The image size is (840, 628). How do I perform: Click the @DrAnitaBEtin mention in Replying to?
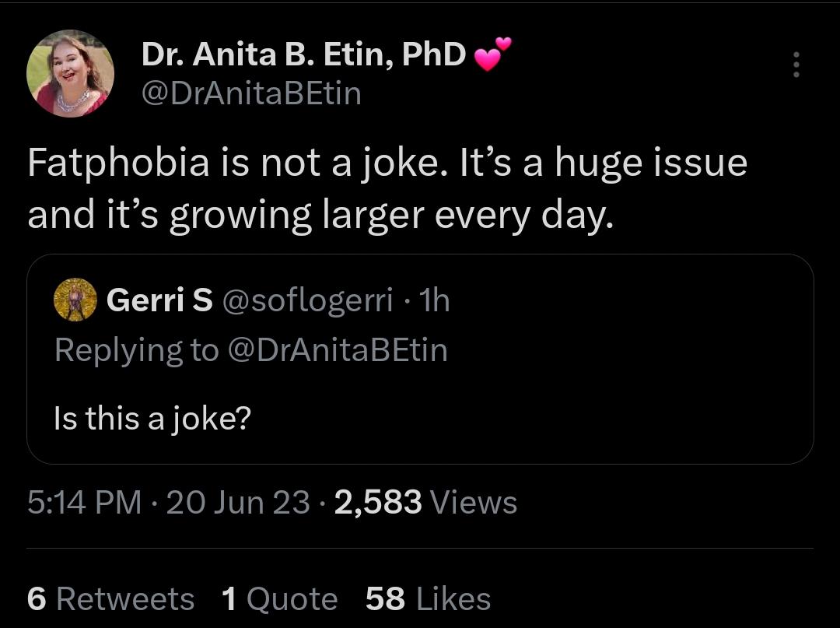click(337, 349)
